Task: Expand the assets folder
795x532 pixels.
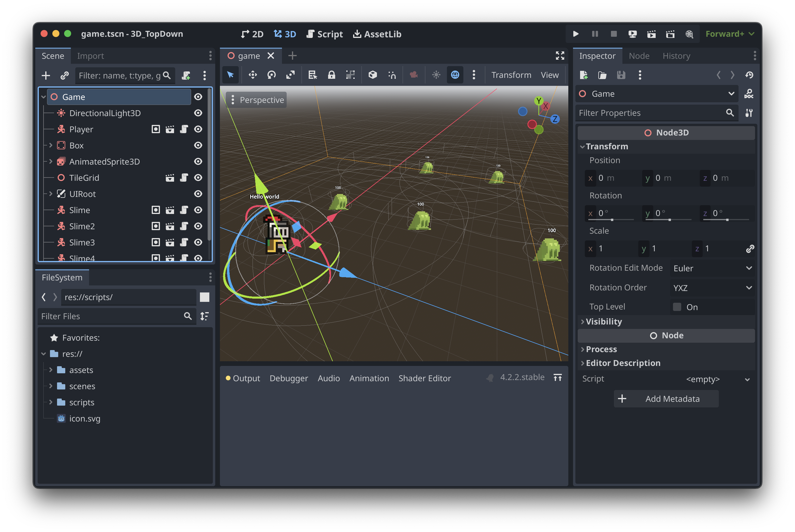Action: coord(51,370)
